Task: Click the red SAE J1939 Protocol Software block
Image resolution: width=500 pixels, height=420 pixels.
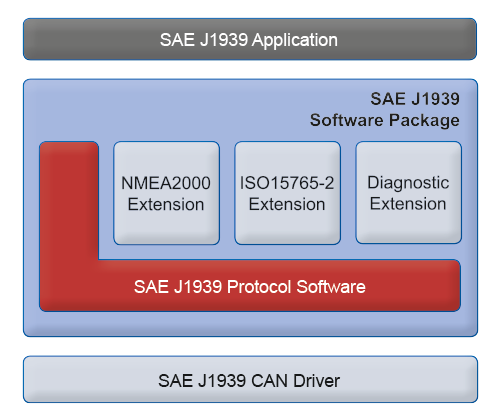Action: tap(250, 286)
